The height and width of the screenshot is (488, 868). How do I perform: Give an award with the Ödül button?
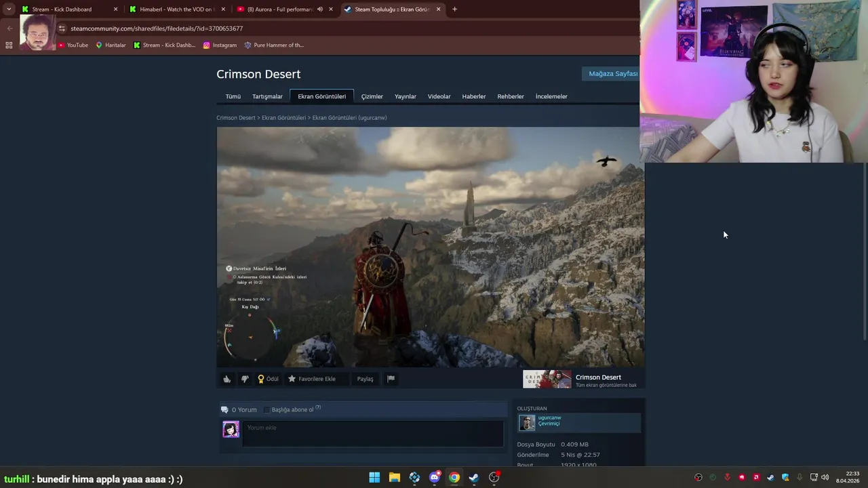[x=268, y=379]
